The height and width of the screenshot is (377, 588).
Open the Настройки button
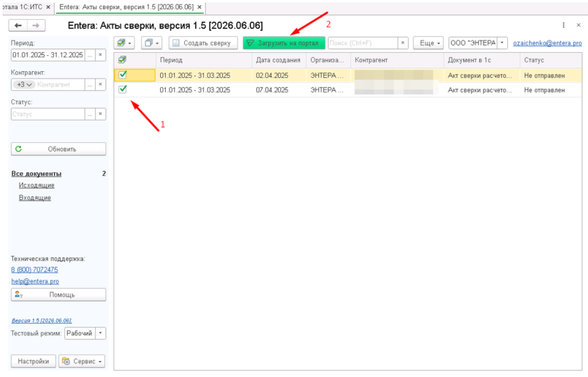click(33, 362)
